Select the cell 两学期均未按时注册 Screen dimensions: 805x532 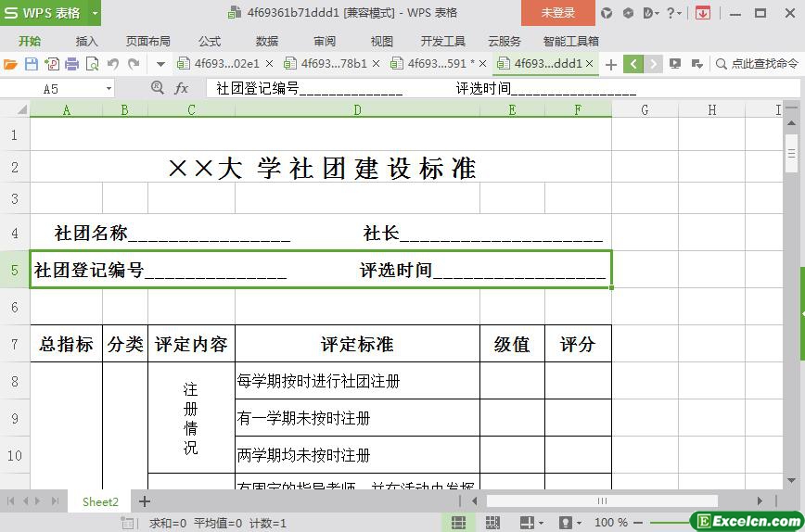pos(357,454)
